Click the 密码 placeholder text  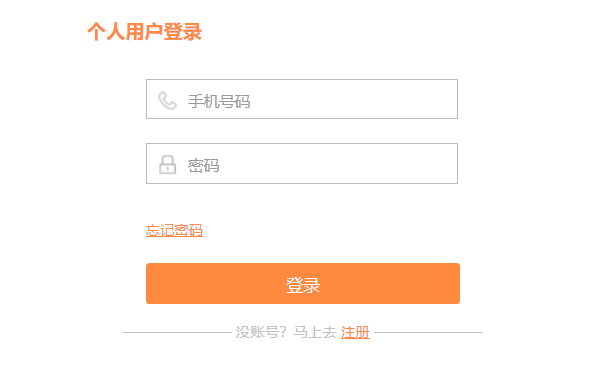pyautogui.click(x=203, y=165)
